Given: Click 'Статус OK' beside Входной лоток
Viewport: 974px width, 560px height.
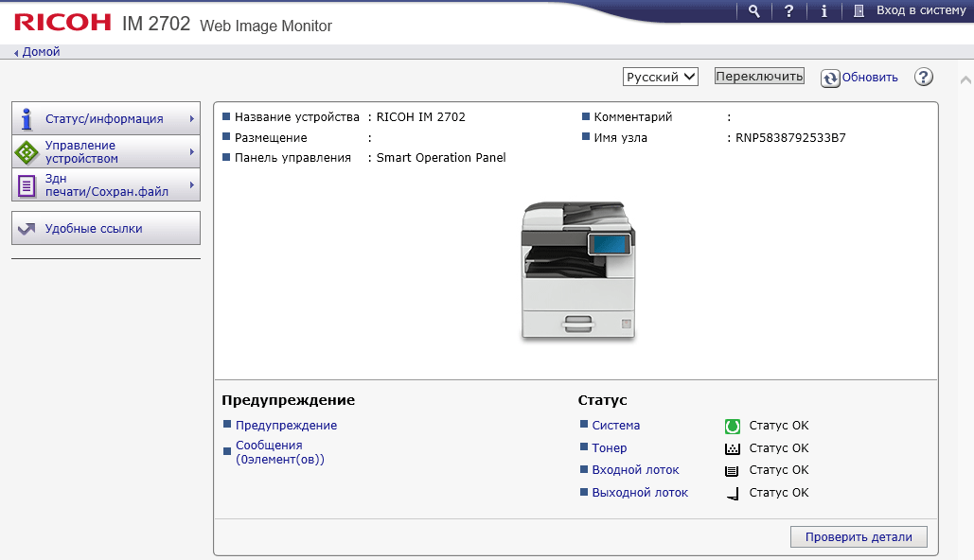Looking at the screenshot, I should pos(779,470).
